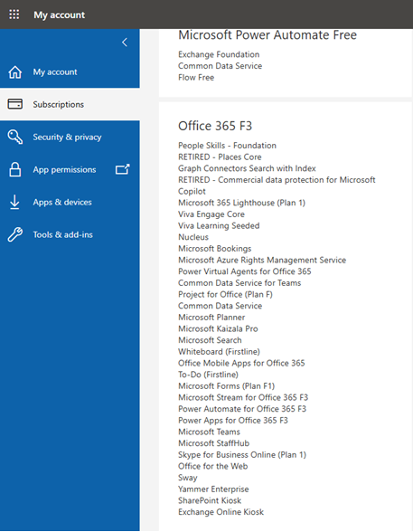413x532 pixels.
Task: Click Office for the Web entry
Action: point(213,466)
